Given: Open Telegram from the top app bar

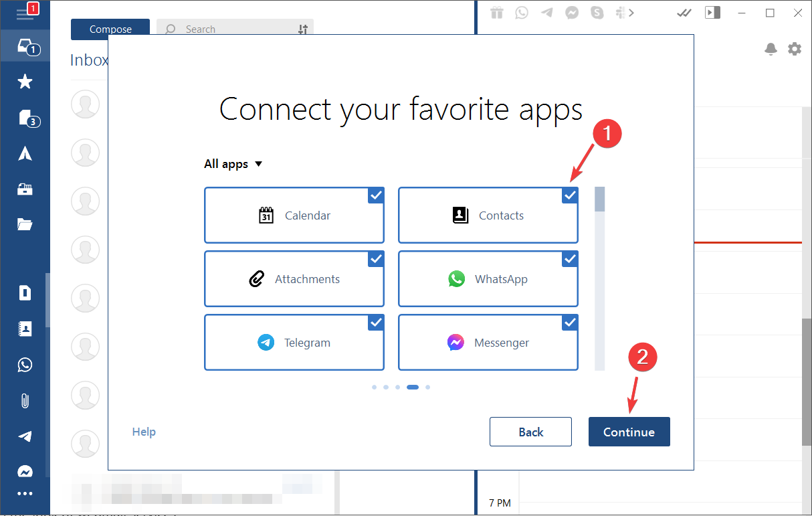Looking at the screenshot, I should (547, 12).
